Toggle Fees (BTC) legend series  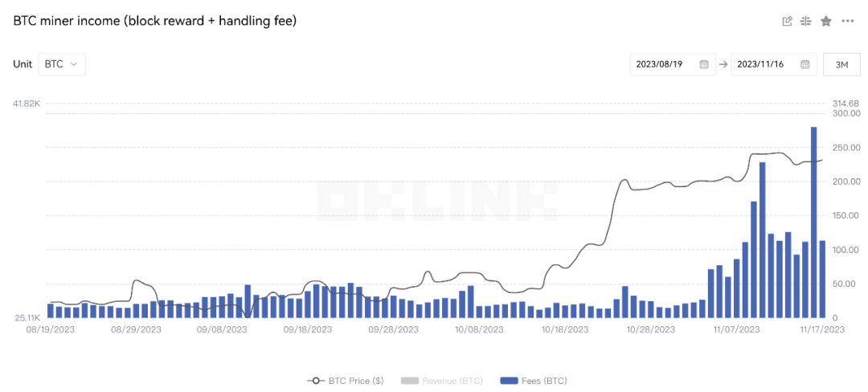(x=533, y=381)
